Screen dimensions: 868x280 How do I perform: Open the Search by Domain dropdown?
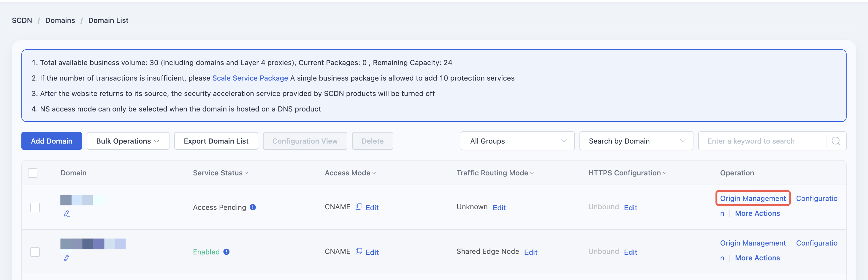click(x=636, y=141)
